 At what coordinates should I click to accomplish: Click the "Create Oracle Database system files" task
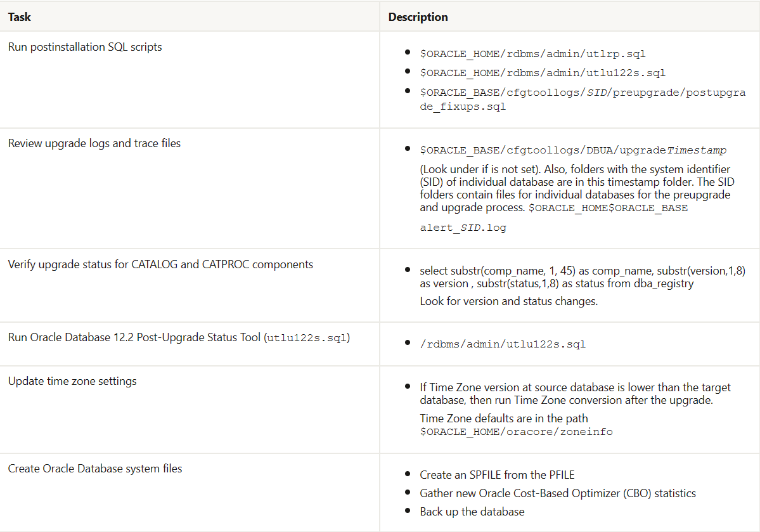coord(95,469)
